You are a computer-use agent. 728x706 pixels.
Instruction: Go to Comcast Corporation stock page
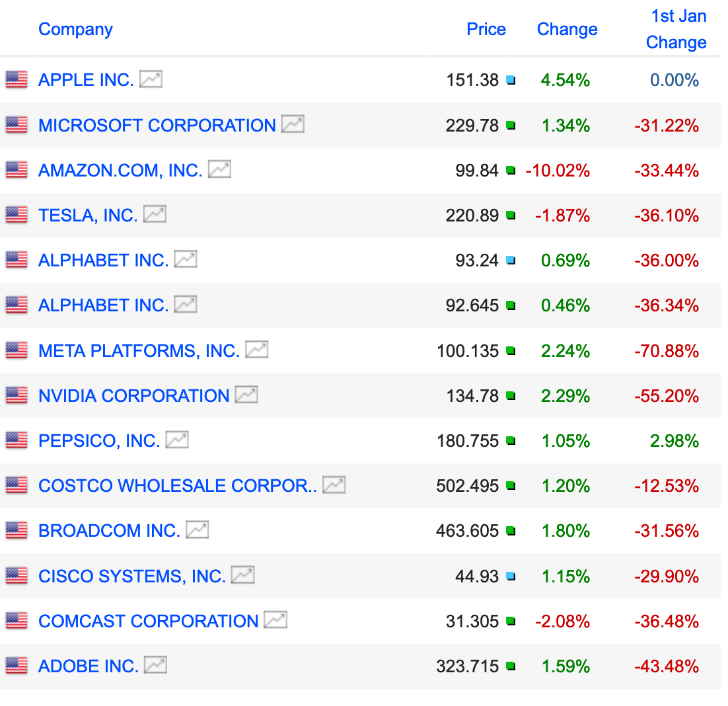tap(148, 621)
